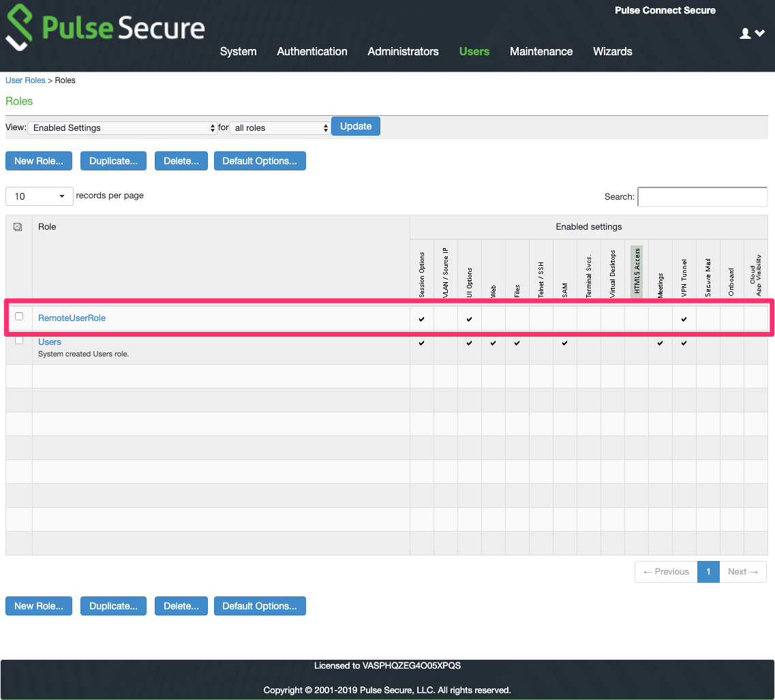775x700 pixels.
Task: Select the Users navigation menu
Action: point(474,51)
